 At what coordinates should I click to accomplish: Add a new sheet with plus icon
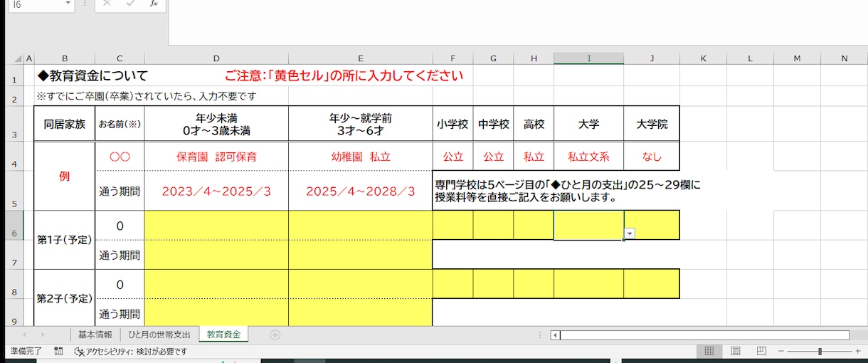(275, 335)
